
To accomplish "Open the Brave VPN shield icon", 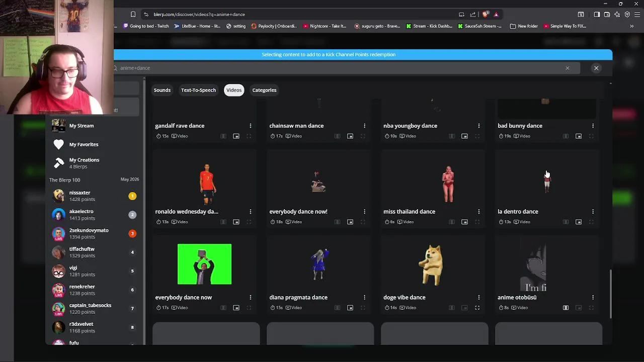I will [627, 15].
